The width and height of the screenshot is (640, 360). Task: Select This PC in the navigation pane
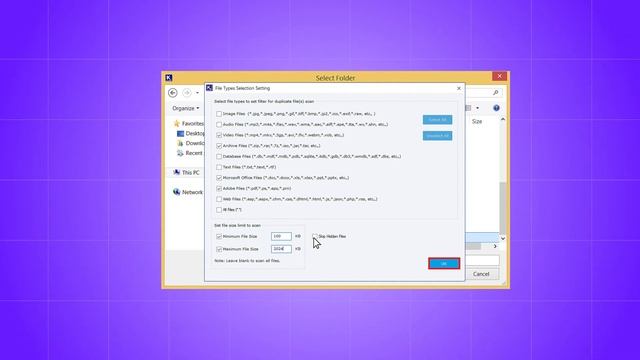[x=187, y=173]
